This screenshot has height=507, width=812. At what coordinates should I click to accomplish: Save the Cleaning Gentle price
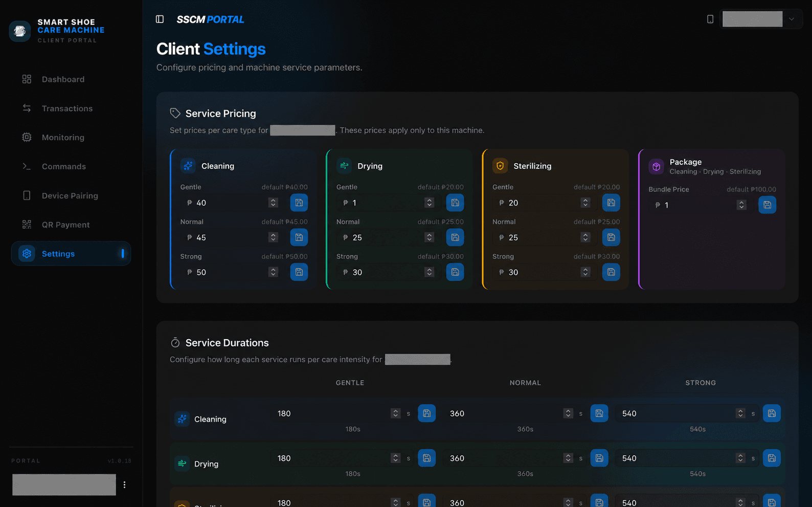click(x=299, y=203)
